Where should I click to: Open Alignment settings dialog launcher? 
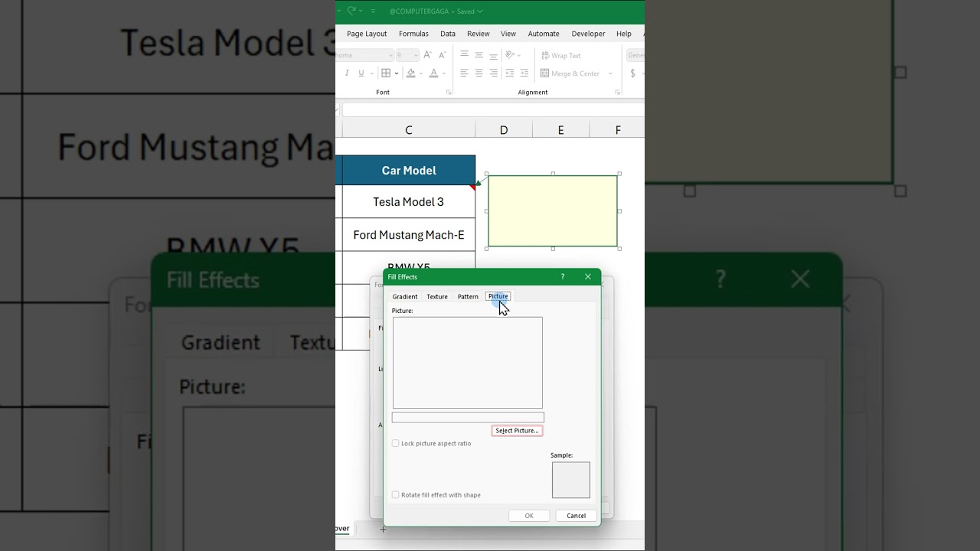[x=617, y=93]
